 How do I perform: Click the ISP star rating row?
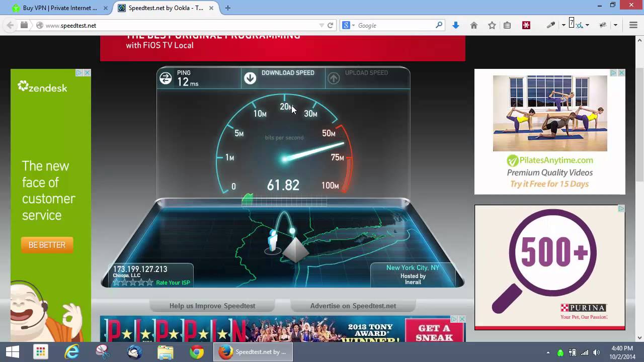coord(133,283)
